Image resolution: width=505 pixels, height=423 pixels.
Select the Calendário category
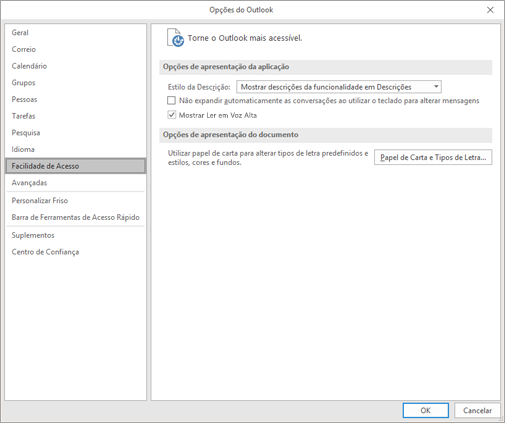(x=75, y=66)
